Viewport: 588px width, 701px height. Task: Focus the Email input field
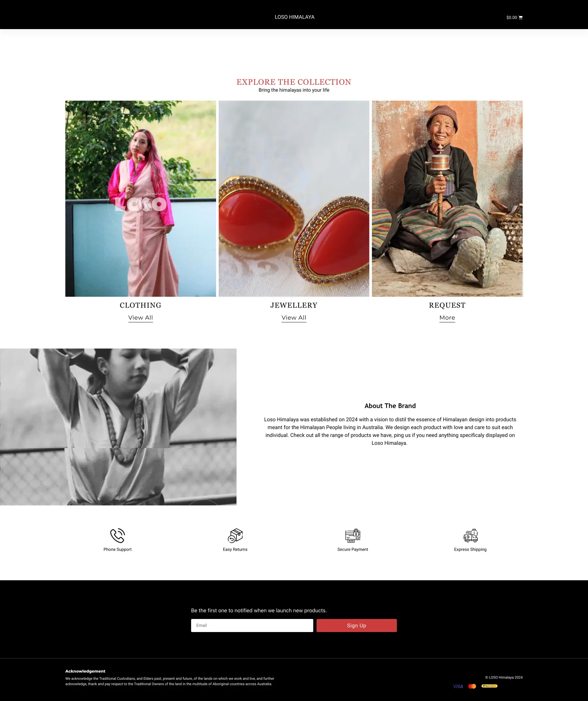pyautogui.click(x=252, y=626)
